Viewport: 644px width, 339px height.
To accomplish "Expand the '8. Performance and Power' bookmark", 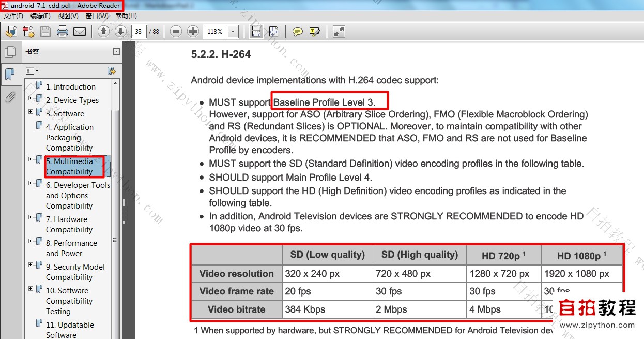I will click(31, 241).
